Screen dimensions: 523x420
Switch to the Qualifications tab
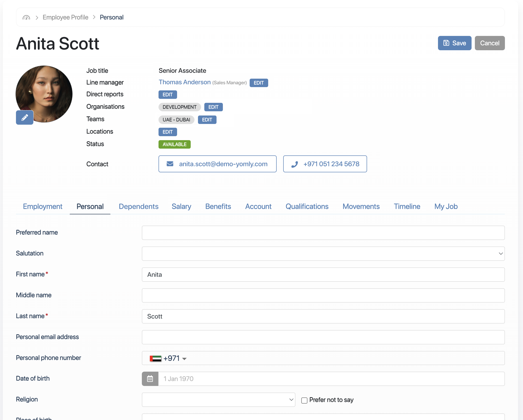click(307, 206)
